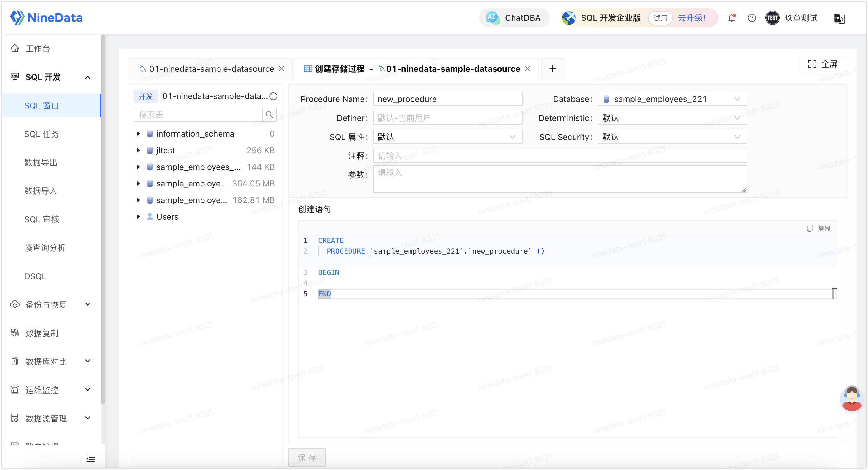Collapse the SQL 开发 menu section
Image resolution: width=868 pixels, height=470 pixels.
point(88,77)
